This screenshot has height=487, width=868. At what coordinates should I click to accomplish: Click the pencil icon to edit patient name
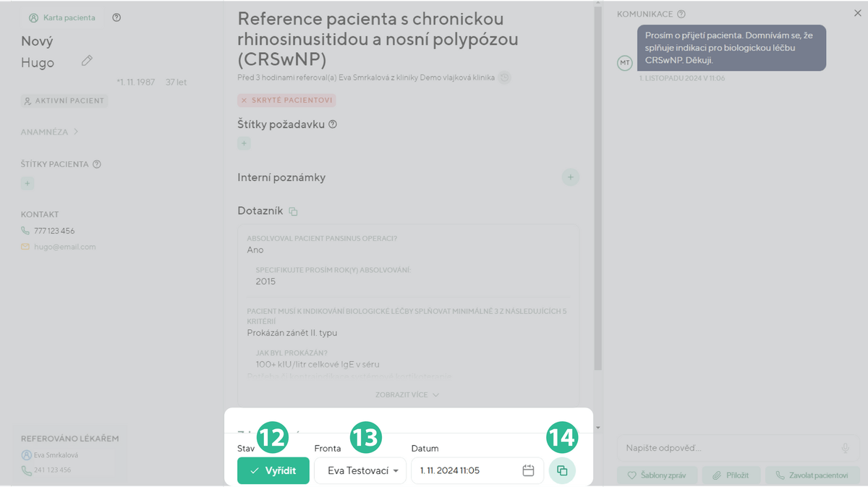[x=87, y=62]
